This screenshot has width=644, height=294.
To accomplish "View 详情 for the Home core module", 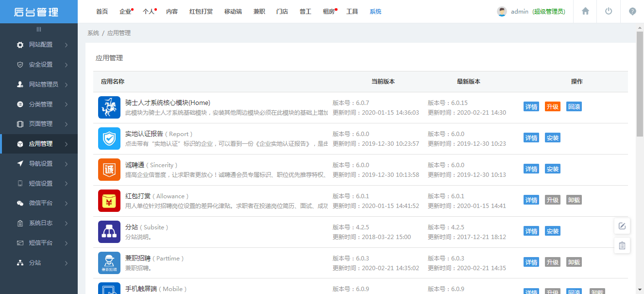I will tap(531, 107).
